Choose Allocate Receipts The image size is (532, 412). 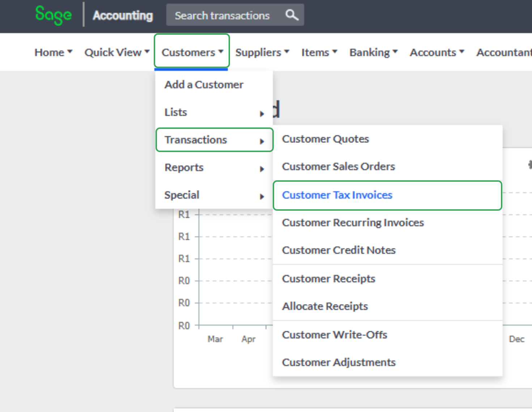click(x=388, y=306)
